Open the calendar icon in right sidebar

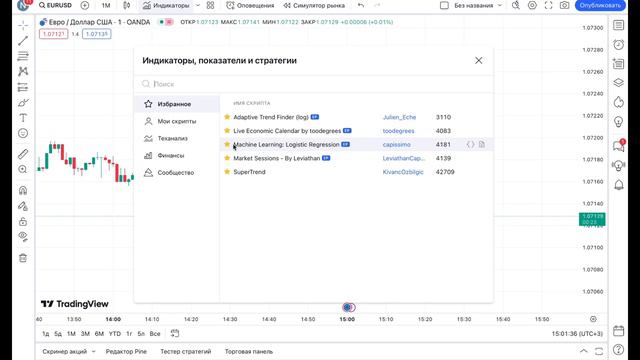coord(618,330)
